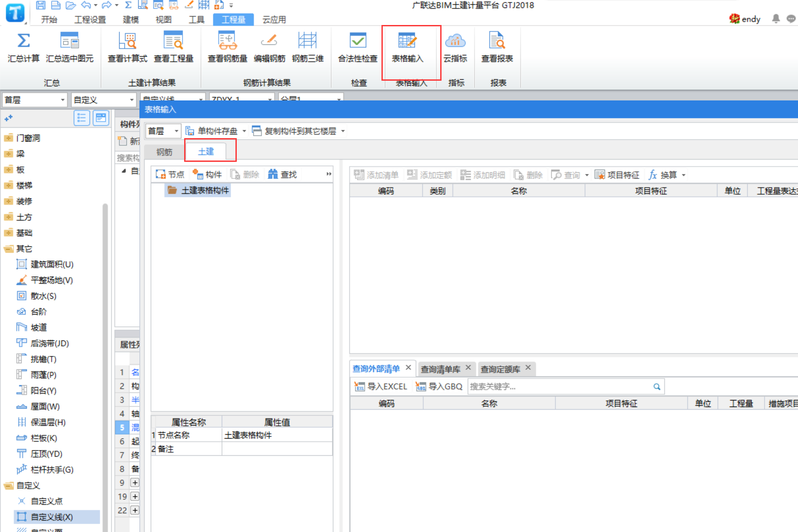Switch the left panel to card view icon
798x532 pixels.
point(101,118)
